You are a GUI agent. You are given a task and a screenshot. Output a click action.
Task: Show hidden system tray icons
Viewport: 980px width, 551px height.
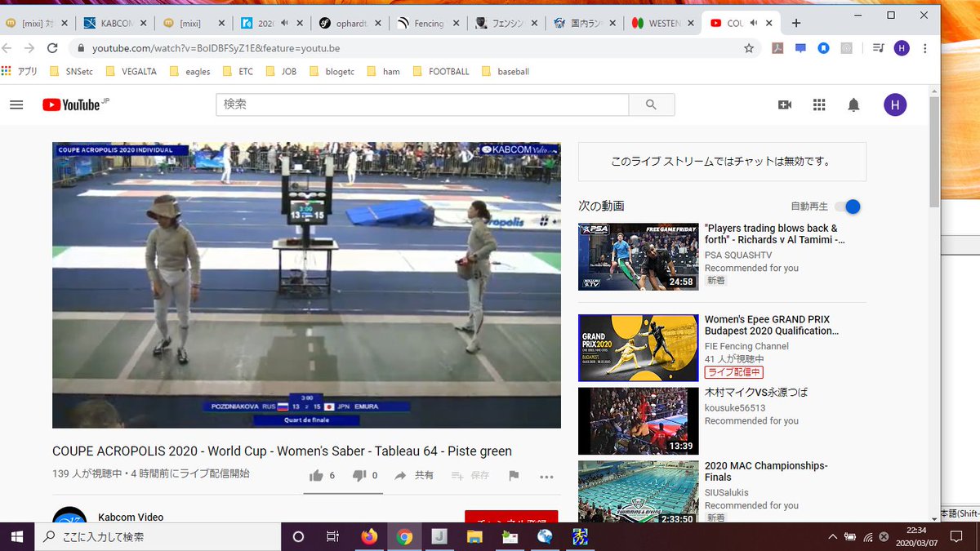832,537
